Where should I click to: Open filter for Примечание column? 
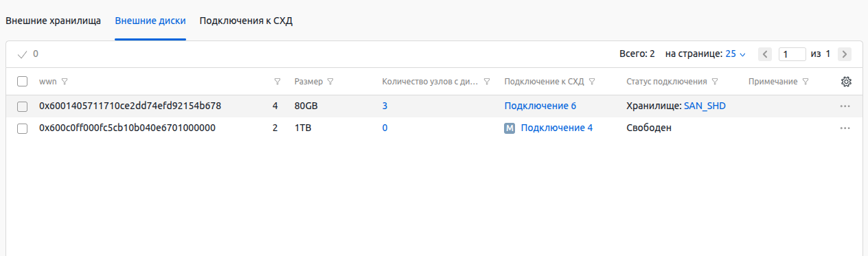[x=806, y=82]
